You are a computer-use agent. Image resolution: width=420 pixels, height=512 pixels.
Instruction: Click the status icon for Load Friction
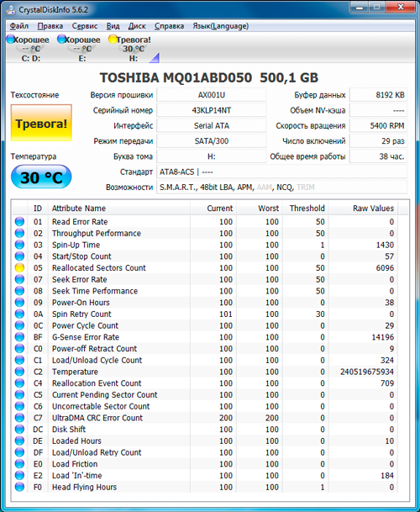click(19, 464)
